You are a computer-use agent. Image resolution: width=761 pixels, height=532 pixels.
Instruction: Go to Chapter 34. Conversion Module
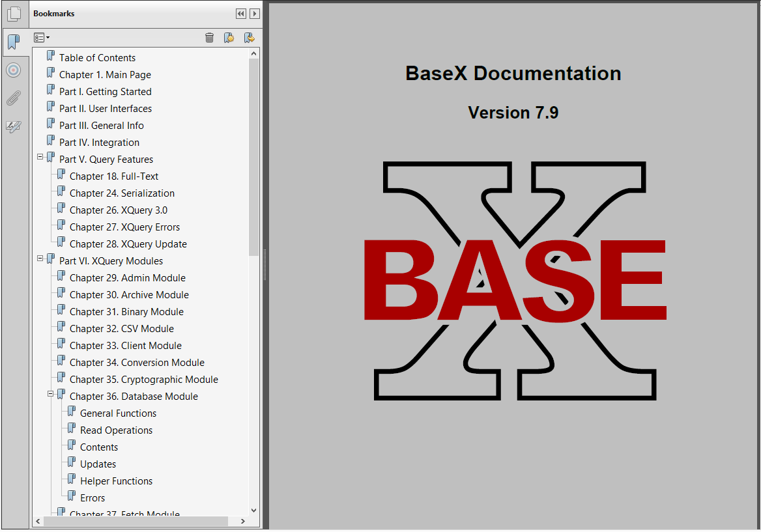[x=137, y=363]
